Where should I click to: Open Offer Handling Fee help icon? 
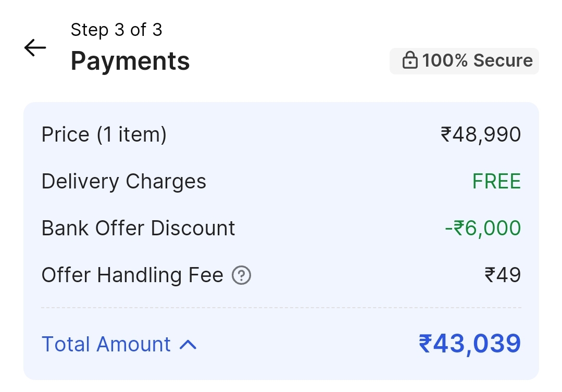tap(241, 275)
